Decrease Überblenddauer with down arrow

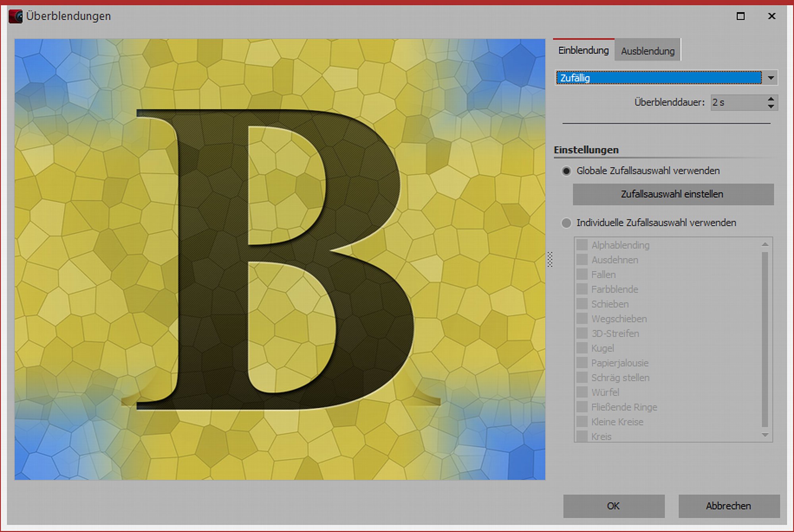click(x=771, y=106)
